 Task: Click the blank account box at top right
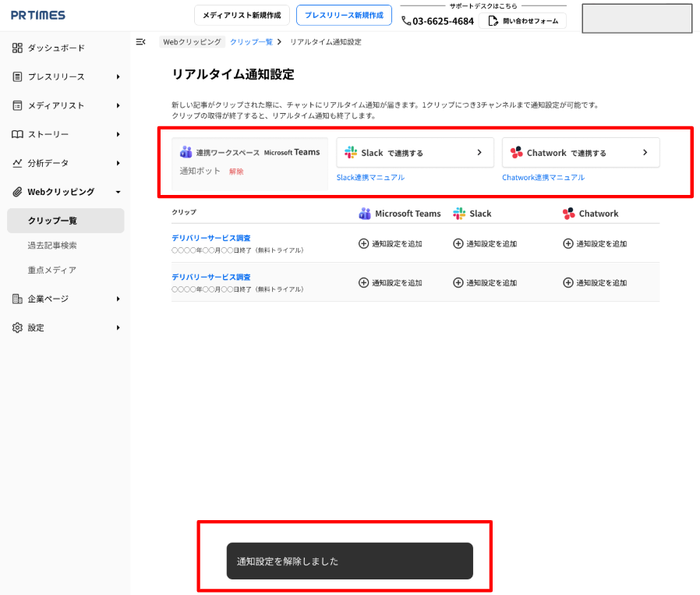[637, 18]
